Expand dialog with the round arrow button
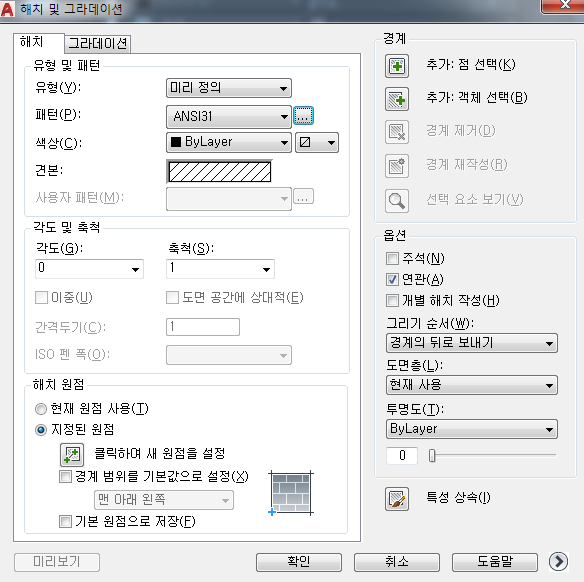Image resolution: width=584 pixels, height=582 pixels. pyautogui.click(x=558, y=561)
